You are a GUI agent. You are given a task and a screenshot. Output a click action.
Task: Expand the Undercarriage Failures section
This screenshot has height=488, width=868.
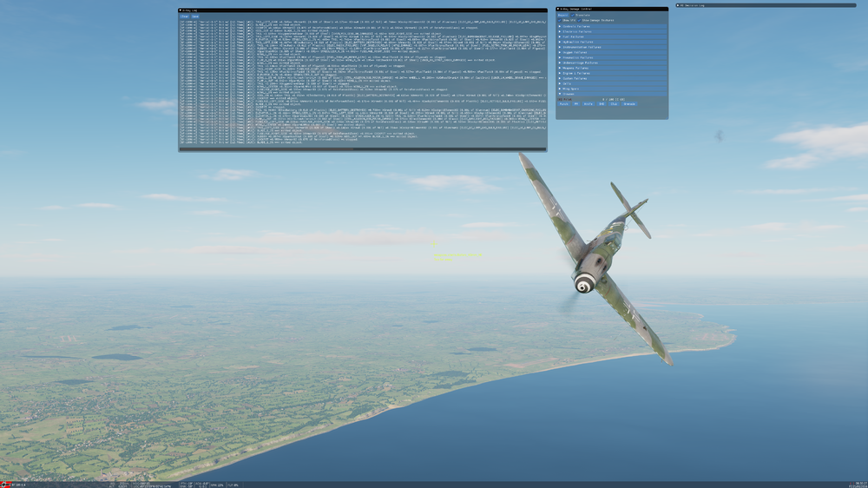tap(612, 63)
